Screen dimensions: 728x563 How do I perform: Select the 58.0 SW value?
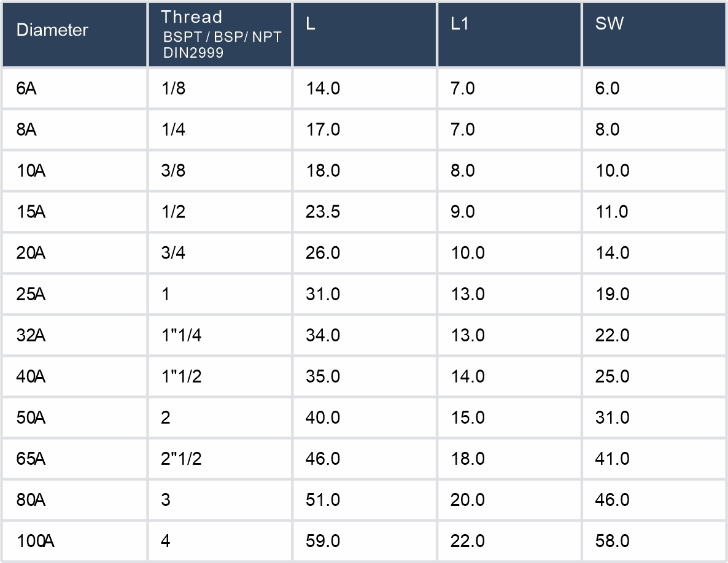pos(613,541)
